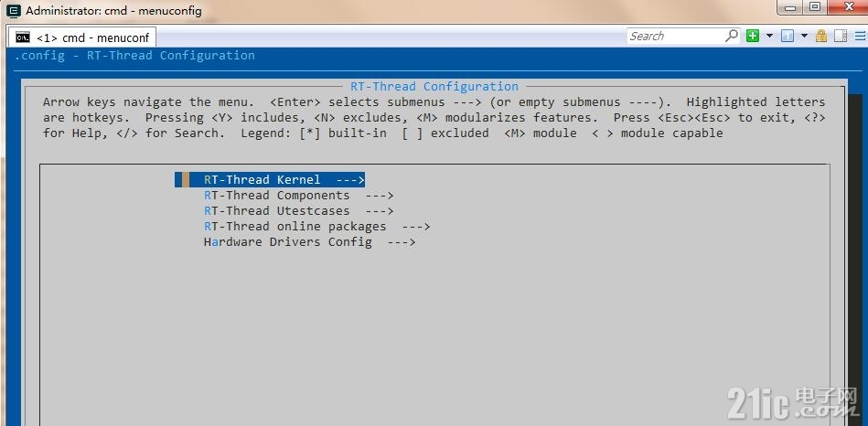The width and height of the screenshot is (868, 426).
Task: Click the green new console plus icon
Action: pos(753,36)
